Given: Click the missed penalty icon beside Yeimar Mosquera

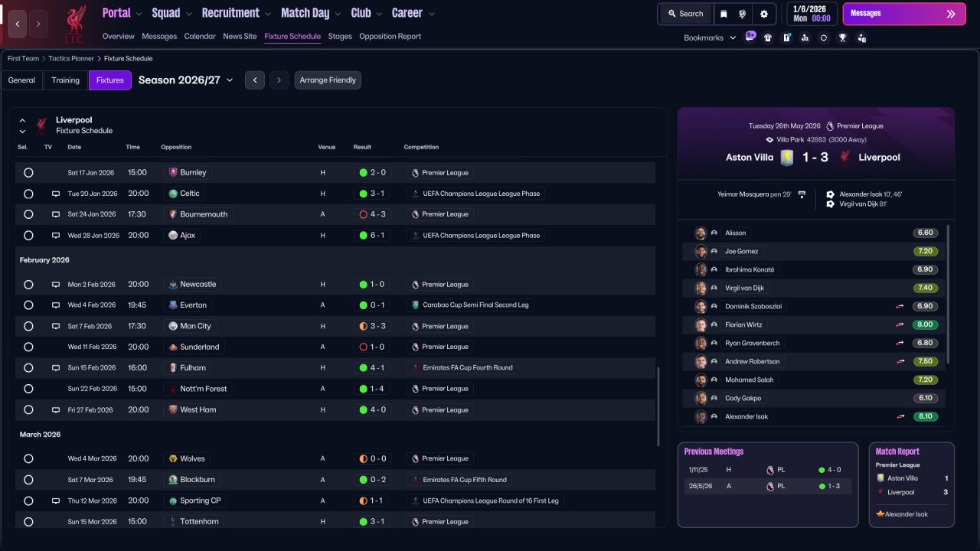Looking at the screenshot, I should click(x=802, y=194).
